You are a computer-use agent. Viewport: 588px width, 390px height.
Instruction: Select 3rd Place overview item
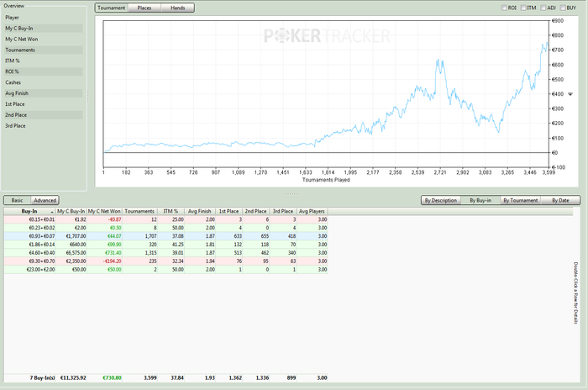[43, 126]
